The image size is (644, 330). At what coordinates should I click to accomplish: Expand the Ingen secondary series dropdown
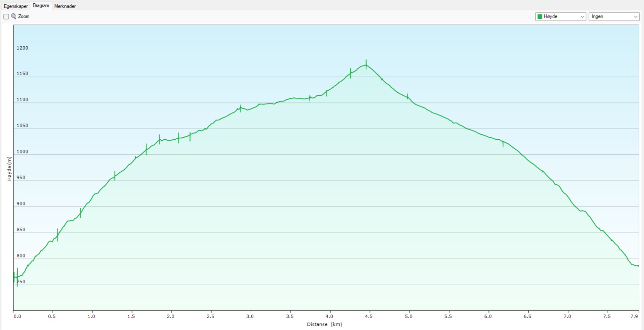(614, 16)
